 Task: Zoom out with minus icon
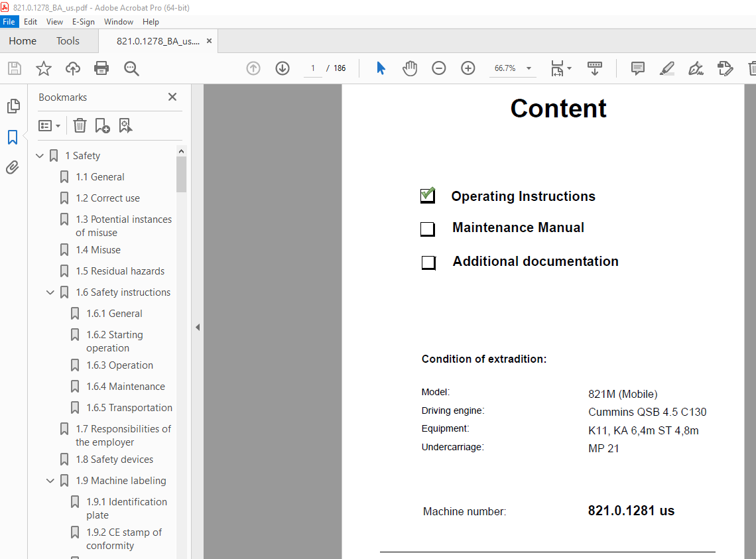pyautogui.click(x=439, y=68)
